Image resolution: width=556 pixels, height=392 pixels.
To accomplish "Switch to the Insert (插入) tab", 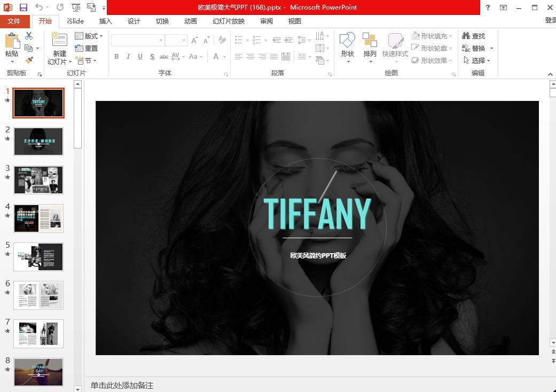I will coord(106,21).
